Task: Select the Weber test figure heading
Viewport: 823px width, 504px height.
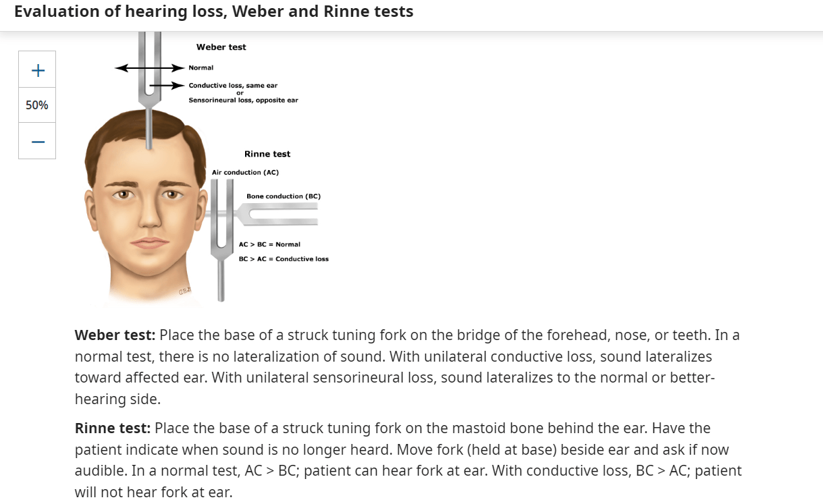Action: pyautogui.click(x=221, y=47)
